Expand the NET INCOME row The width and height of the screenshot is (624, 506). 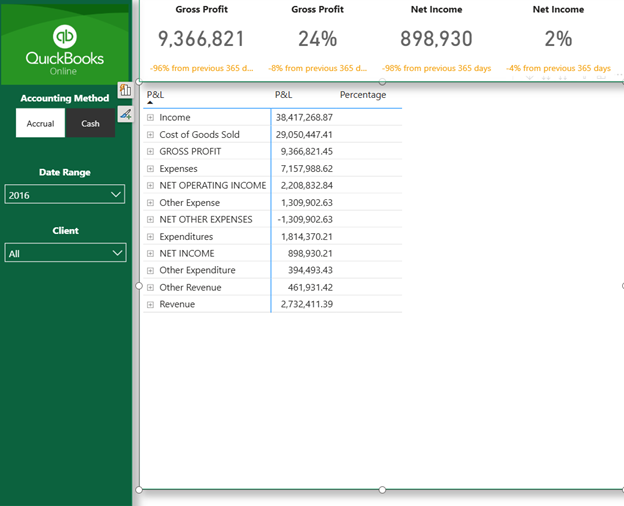[151, 254]
